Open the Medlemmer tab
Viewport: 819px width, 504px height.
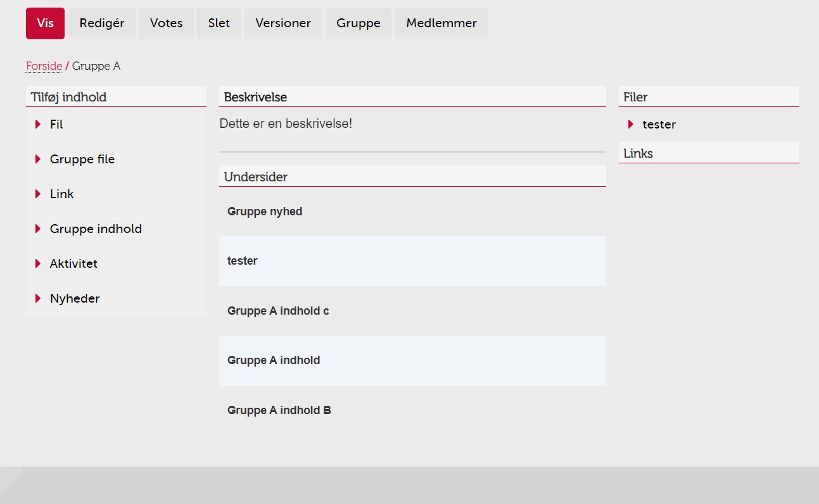[441, 23]
